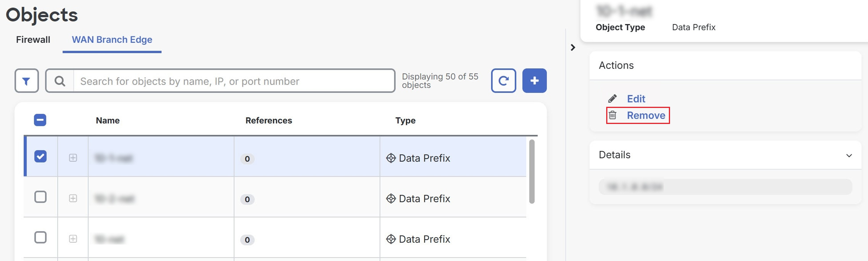Select the WAN Branch Edge tab
The height and width of the screenshot is (261, 868).
click(112, 39)
